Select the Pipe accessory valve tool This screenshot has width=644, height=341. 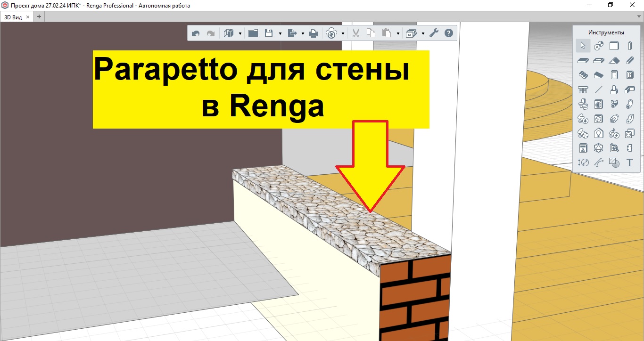coord(614,104)
